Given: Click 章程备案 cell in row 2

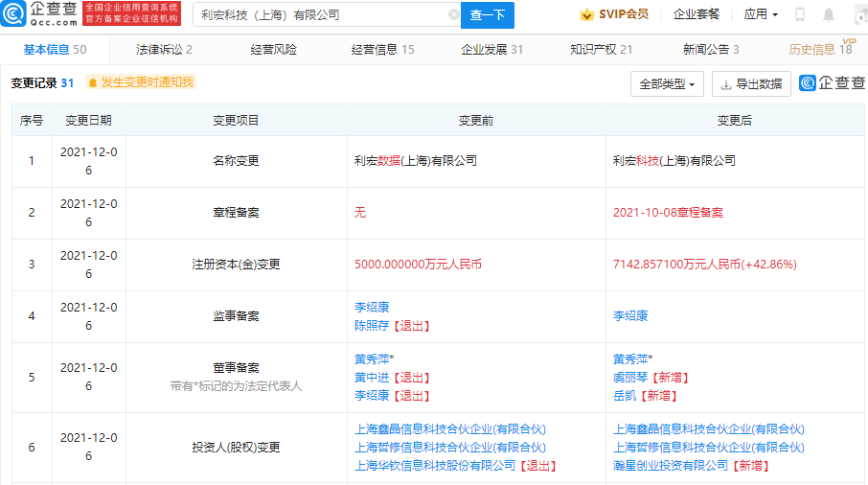Looking at the screenshot, I should pos(236,213).
